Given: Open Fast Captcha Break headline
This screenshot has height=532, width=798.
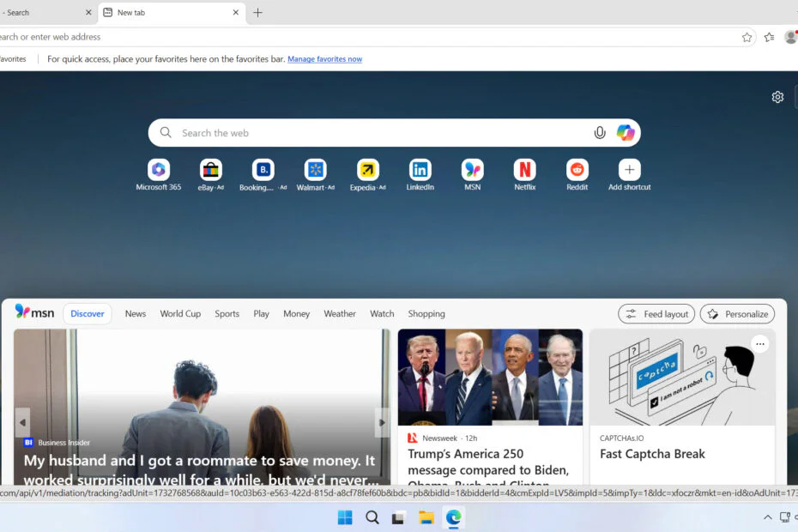Looking at the screenshot, I should tap(652, 454).
